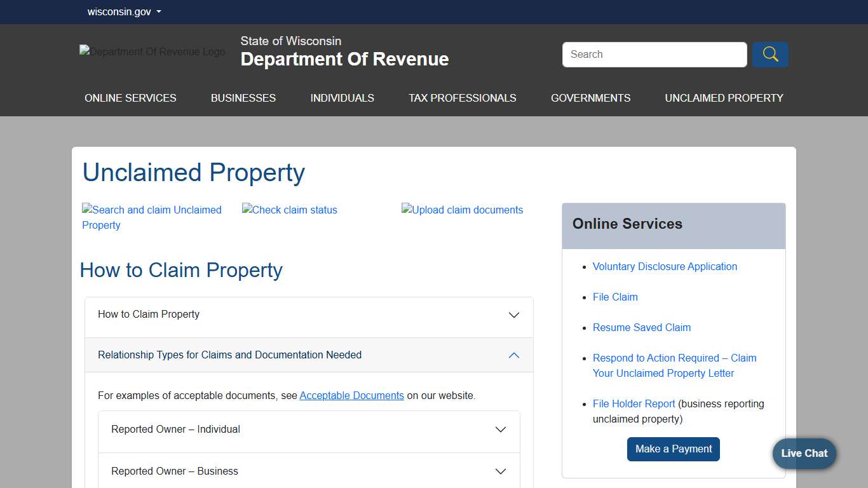
Task: Click the Search magnifying glass icon
Action: (x=770, y=55)
